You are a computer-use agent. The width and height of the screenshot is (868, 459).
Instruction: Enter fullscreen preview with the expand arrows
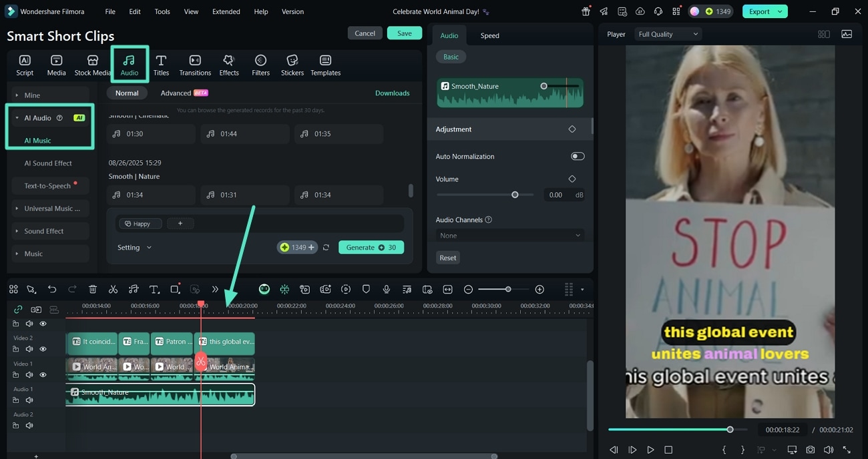(847, 450)
